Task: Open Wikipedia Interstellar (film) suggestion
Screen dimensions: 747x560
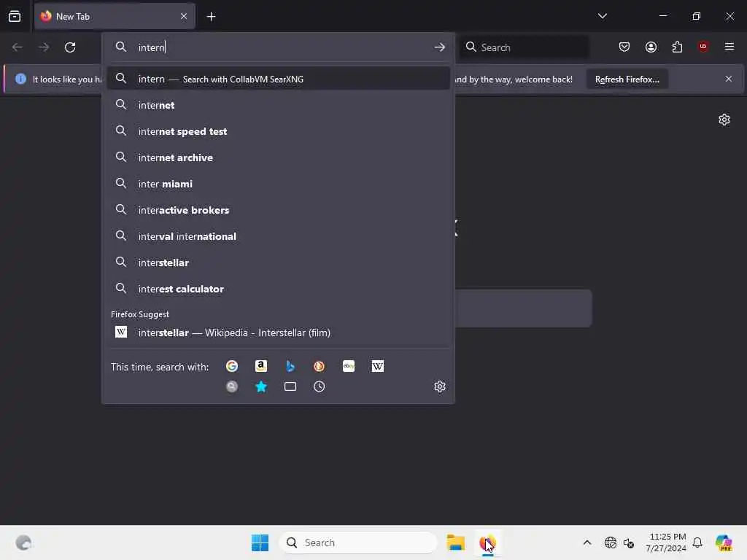Action: coord(278,332)
